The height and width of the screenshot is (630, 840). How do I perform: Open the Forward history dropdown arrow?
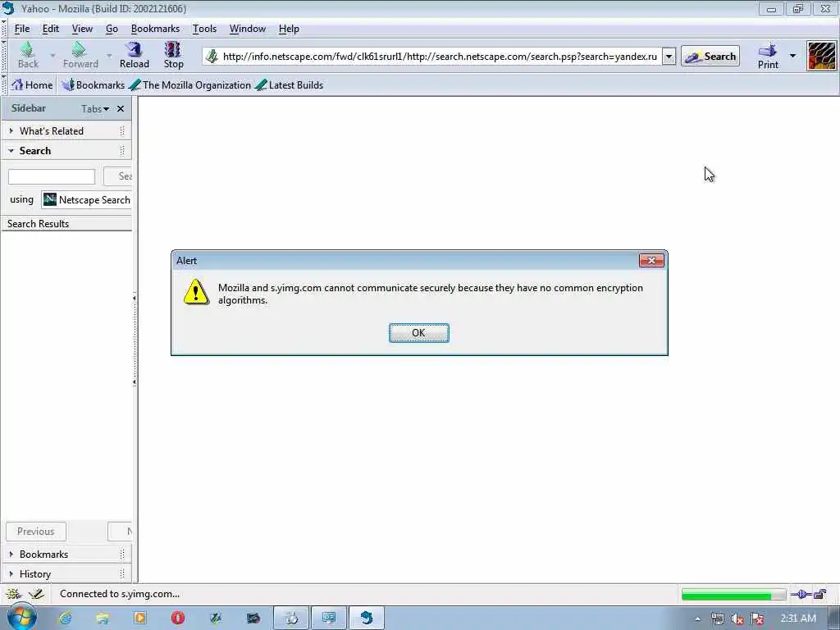[109, 55]
